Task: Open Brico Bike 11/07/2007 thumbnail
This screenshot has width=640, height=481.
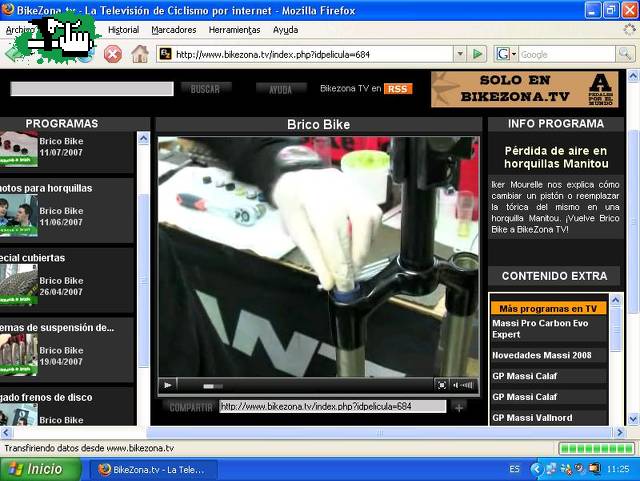Action: pyautogui.click(x=19, y=148)
